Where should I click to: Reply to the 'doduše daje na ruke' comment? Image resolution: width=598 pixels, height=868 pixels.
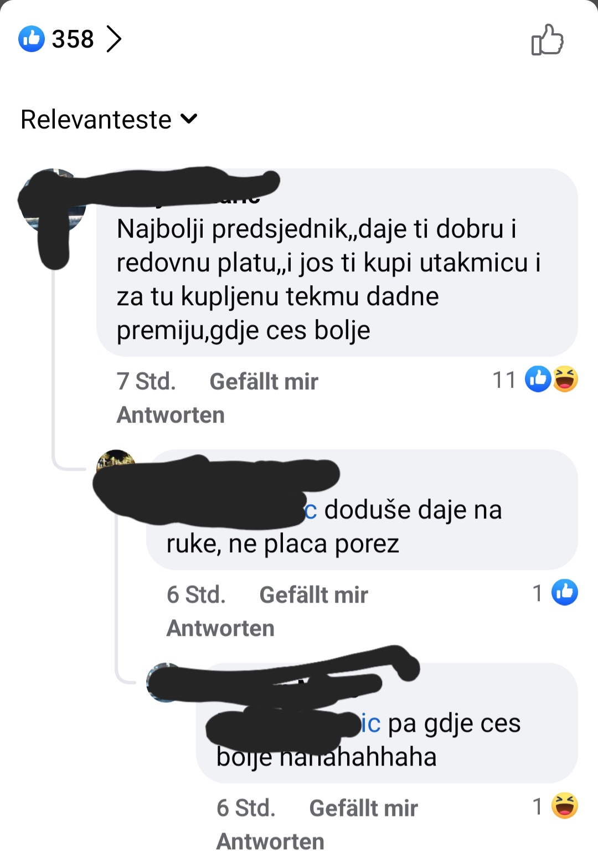tap(220, 628)
